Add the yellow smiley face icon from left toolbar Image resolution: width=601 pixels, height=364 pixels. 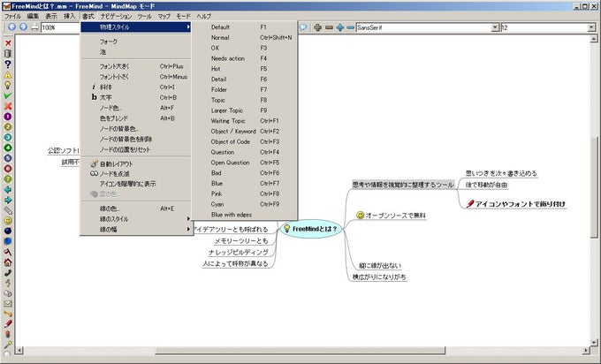[8, 221]
